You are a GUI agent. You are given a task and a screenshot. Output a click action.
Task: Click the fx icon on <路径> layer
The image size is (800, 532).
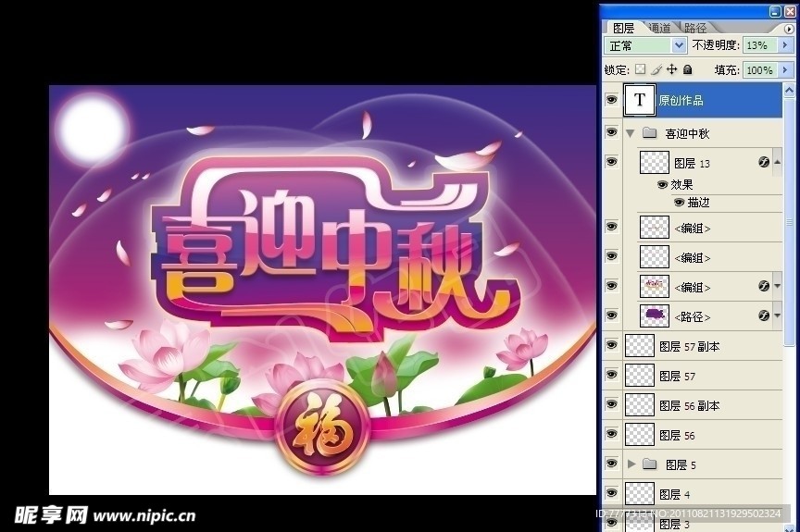(764, 315)
